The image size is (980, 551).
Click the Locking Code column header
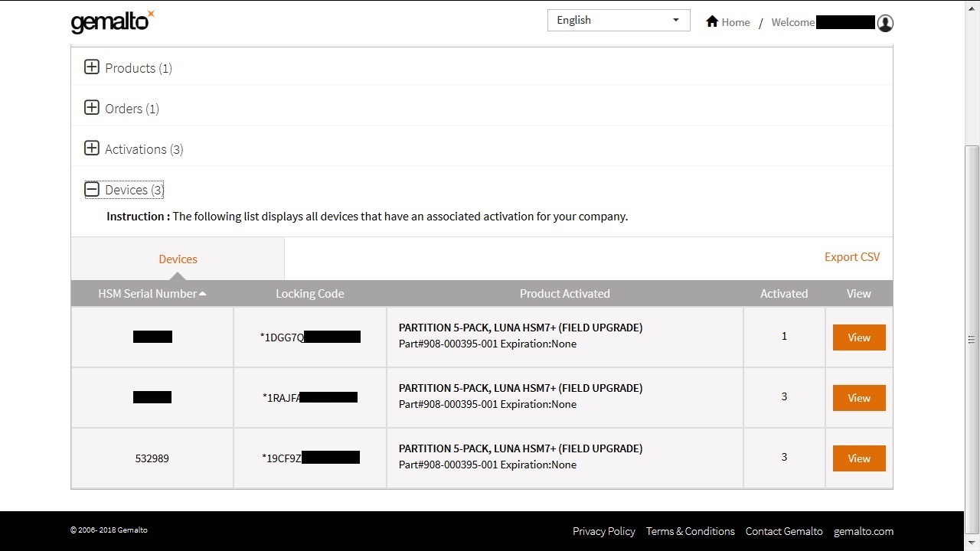pyautogui.click(x=309, y=294)
